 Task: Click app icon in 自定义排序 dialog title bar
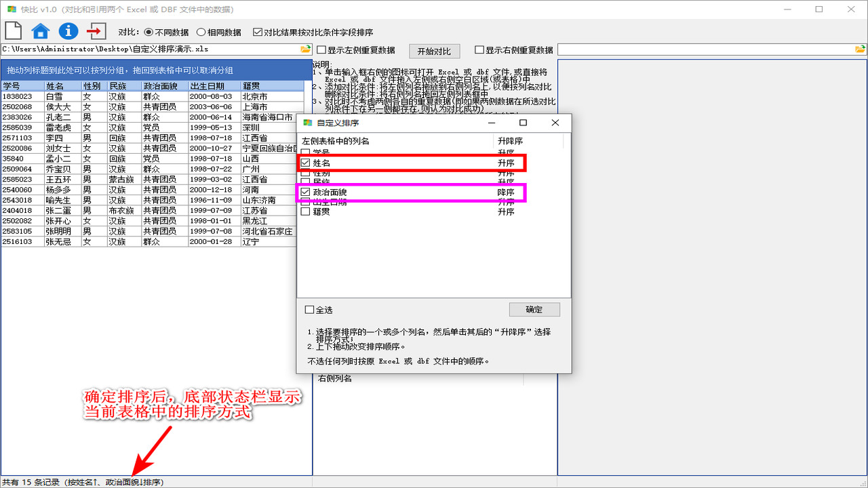coord(307,123)
